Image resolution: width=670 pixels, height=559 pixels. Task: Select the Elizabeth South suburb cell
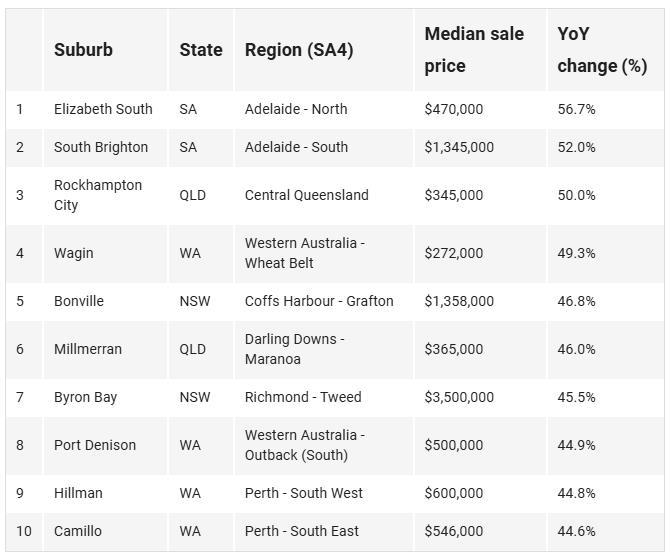(103, 109)
